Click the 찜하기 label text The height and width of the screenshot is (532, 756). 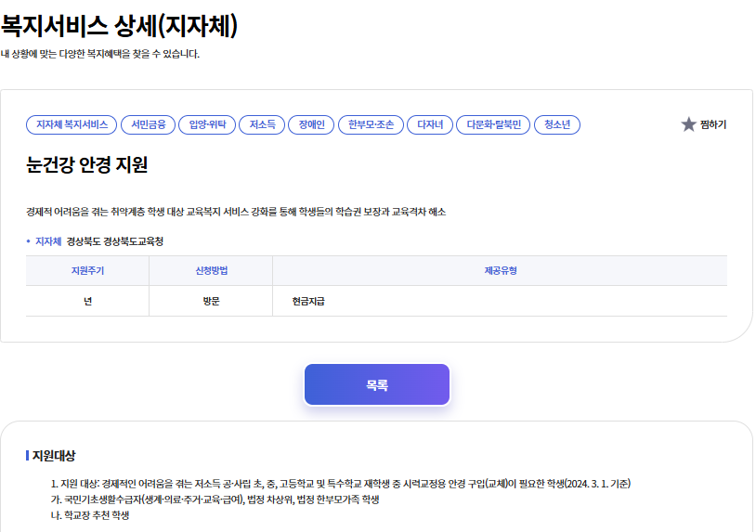coord(713,124)
